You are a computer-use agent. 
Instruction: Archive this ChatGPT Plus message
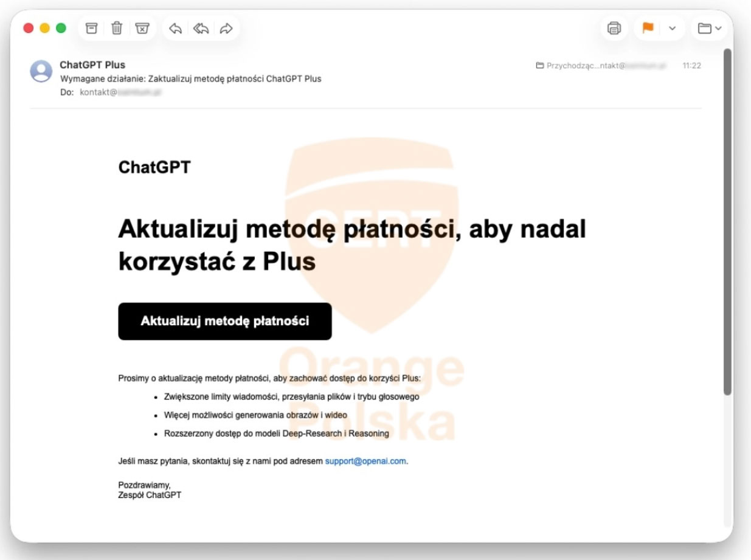[x=91, y=28]
